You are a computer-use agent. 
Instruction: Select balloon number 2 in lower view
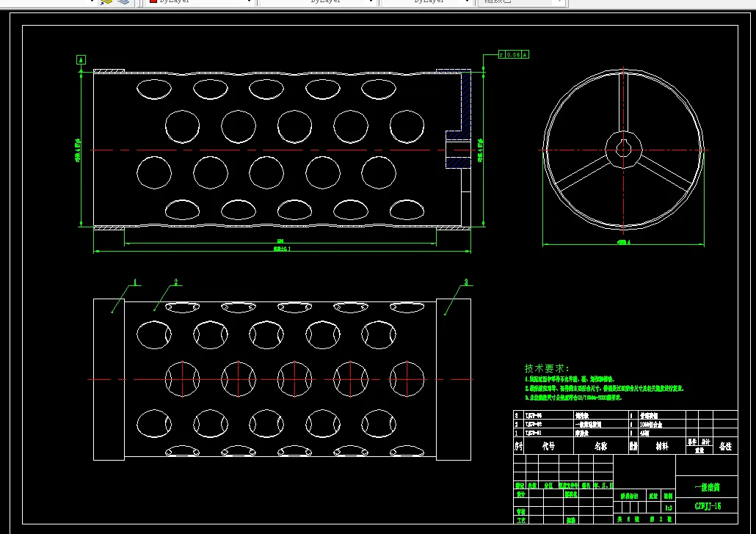[x=176, y=282]
